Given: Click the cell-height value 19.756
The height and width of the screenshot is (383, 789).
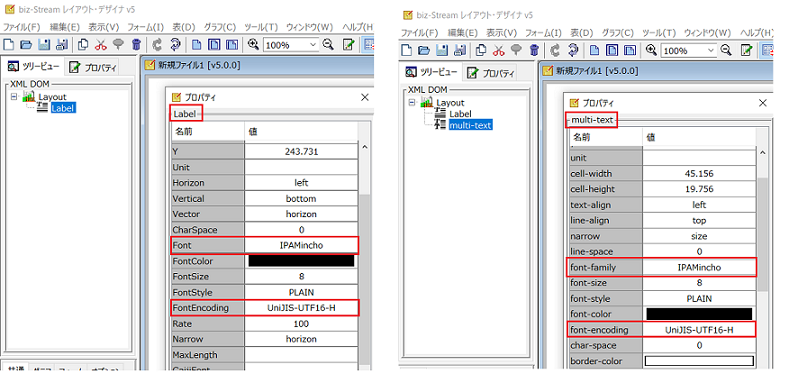Looking at the screenshot, I should click(699, 189).
